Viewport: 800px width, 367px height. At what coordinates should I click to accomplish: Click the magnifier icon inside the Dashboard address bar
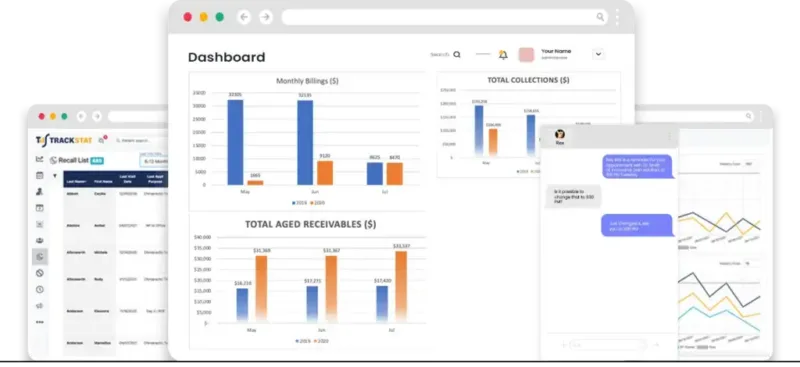tap(600, 17)
